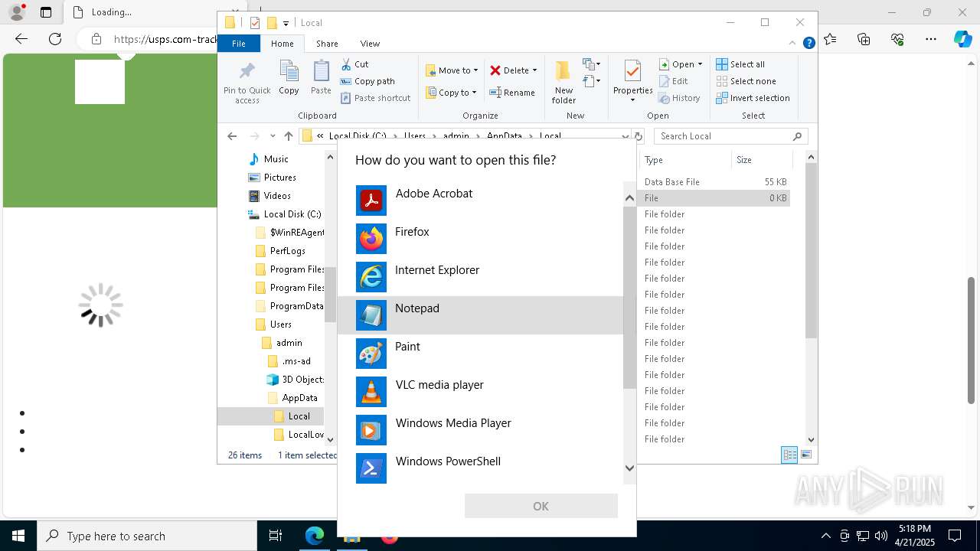Choose Paint in the open-with dialog

pyautogui.click(x=480, y=354)
